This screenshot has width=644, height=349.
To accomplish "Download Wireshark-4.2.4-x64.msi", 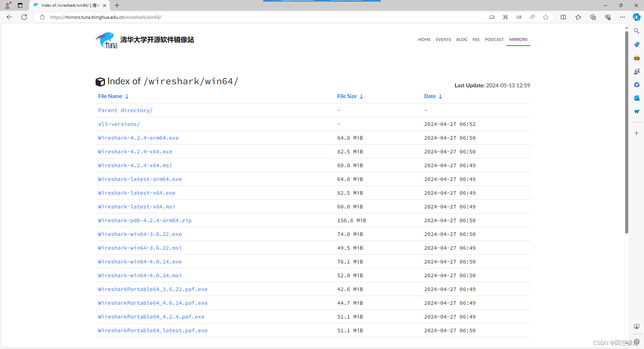I will (135, 165).
